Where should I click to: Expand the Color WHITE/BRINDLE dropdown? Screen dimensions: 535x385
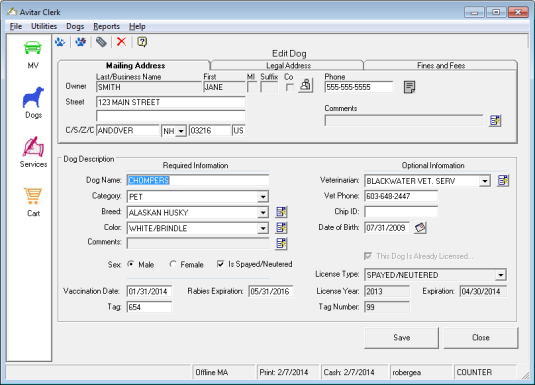pyautogui.click(x=263, y=228)
